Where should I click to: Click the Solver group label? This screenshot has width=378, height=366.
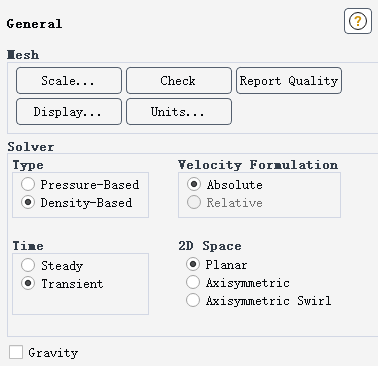[x=31, y=147]
